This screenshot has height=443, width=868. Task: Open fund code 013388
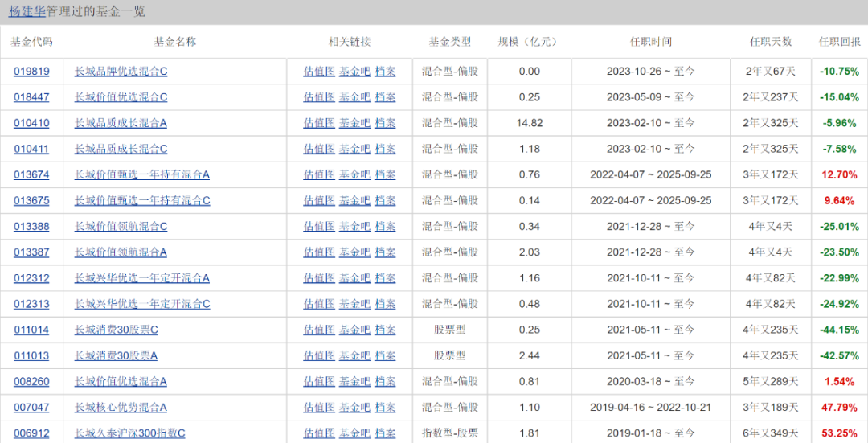tap(31, 226)
